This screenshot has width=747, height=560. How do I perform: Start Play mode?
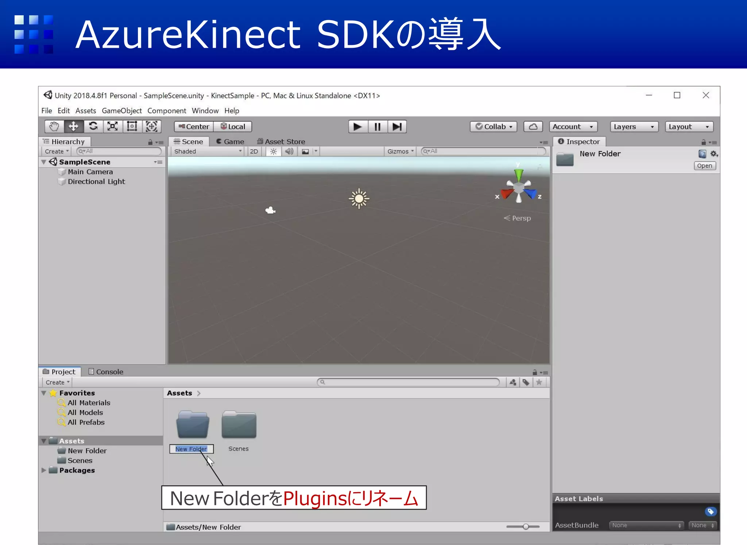(x=358, y=127)
